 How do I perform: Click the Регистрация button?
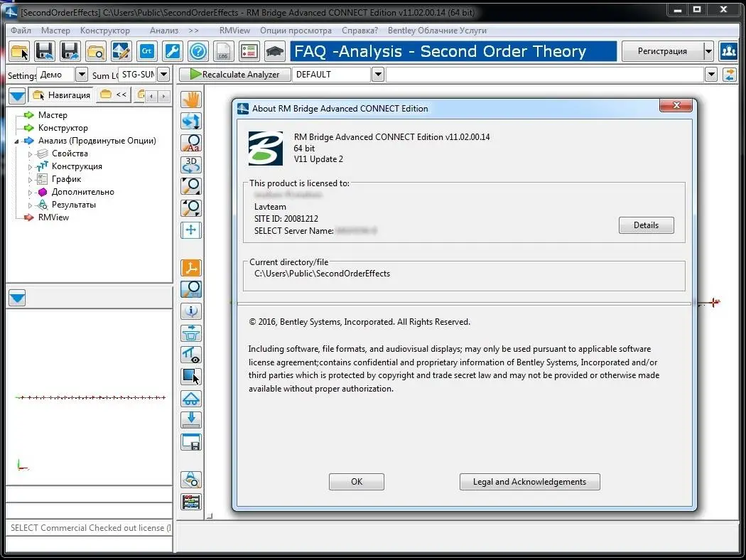click(x=662, y=51)
